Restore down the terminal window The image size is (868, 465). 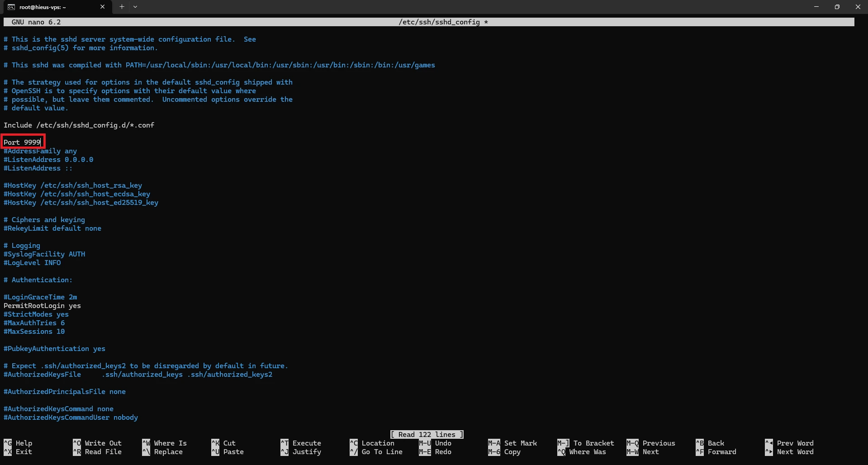[837, 7]
